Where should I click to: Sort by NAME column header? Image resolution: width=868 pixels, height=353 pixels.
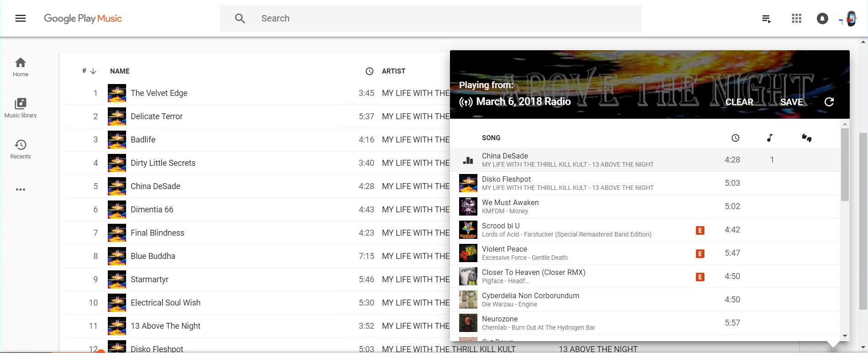click(x=120, y=71)
